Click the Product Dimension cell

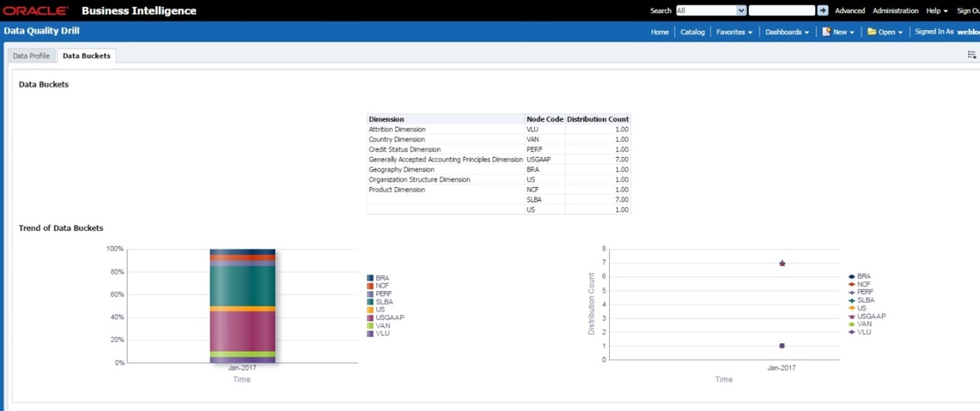coord(446,189)
